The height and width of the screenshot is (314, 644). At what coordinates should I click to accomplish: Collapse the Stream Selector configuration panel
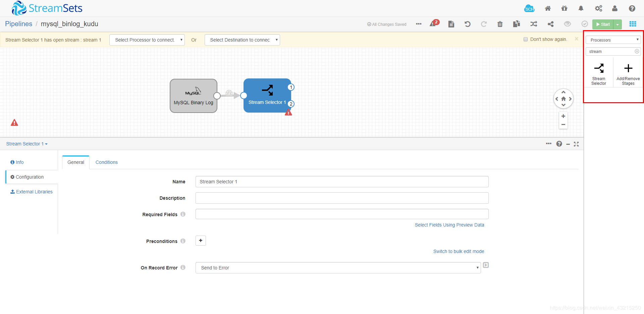pyautogui.click(x=568, y=144)
